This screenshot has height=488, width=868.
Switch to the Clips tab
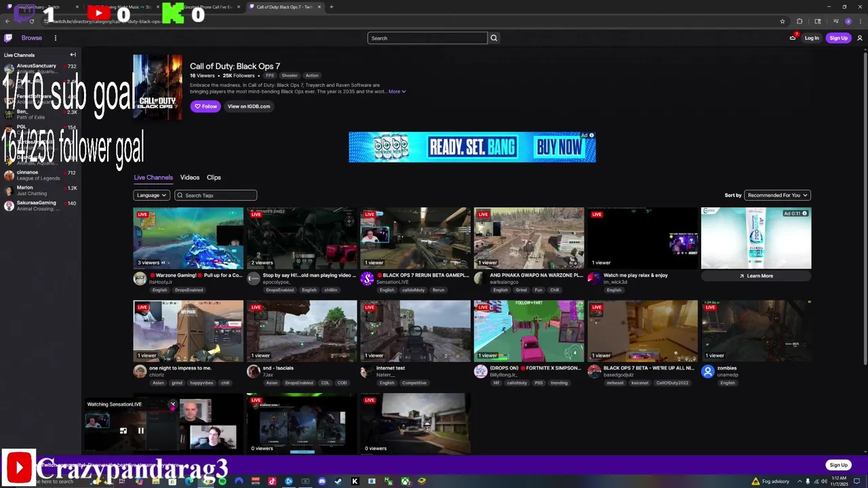[x=214, y=178]
